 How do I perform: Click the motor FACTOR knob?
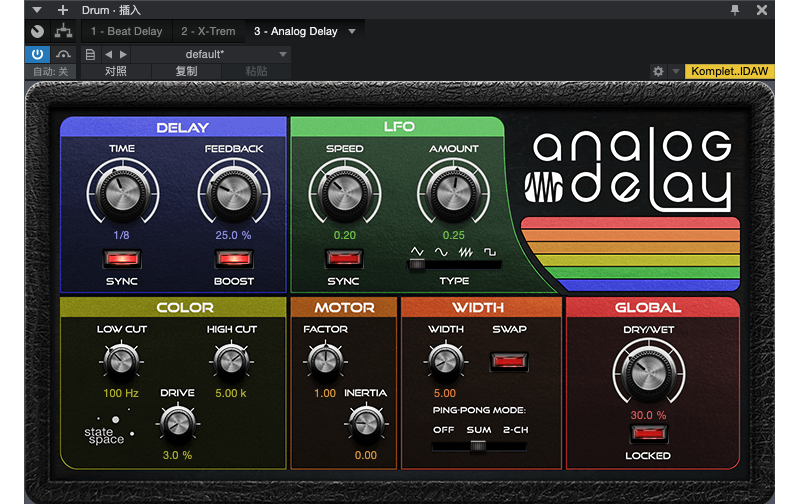click(325, 361)
